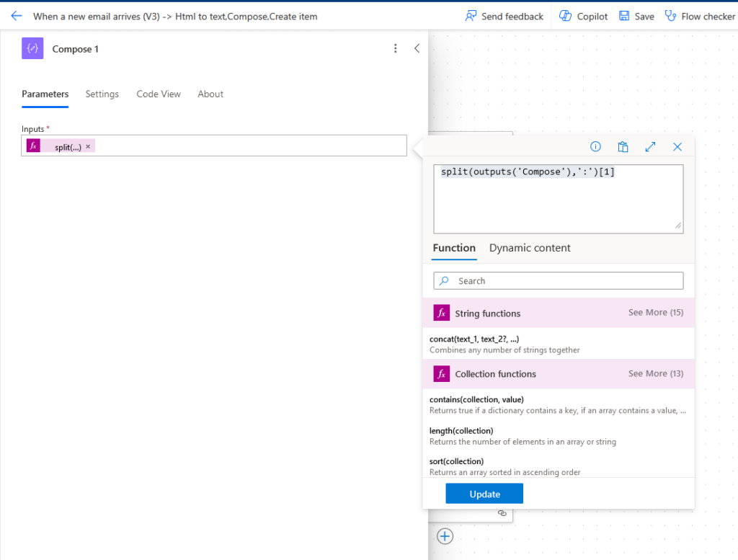Insert the sort(collection) function
Viewport: 738px width, 560px height.
click(559, 466)
